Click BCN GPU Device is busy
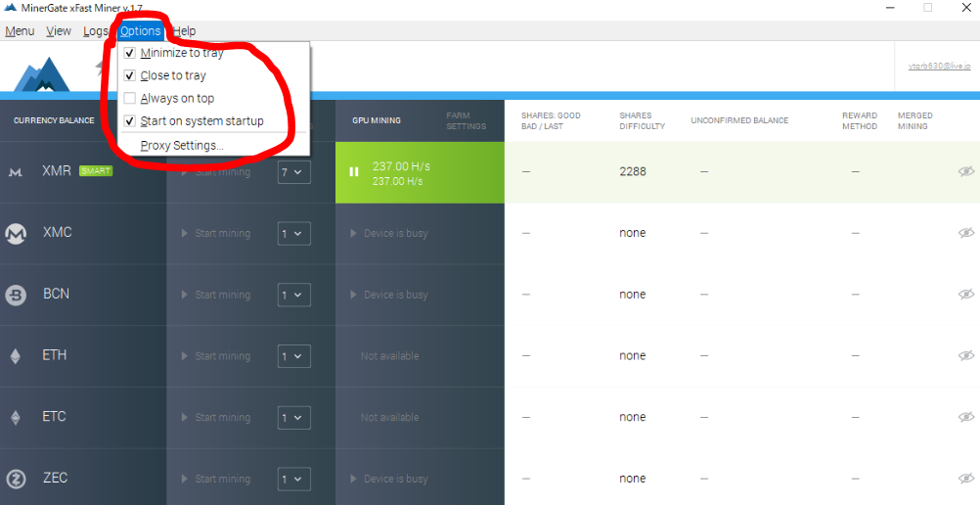The height and width of the screenshot is (505, 980). [389, 295]
